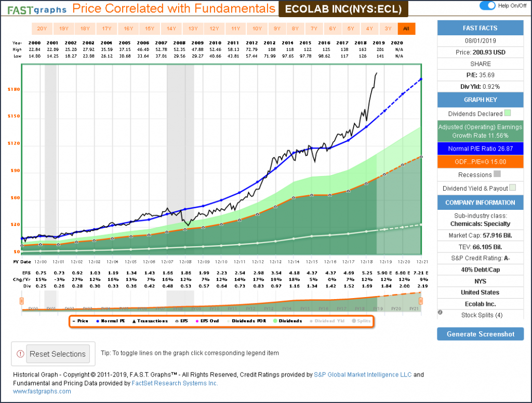Toggle the green Dividends legend item
The image size is (532, 403).
coord(287,321)
